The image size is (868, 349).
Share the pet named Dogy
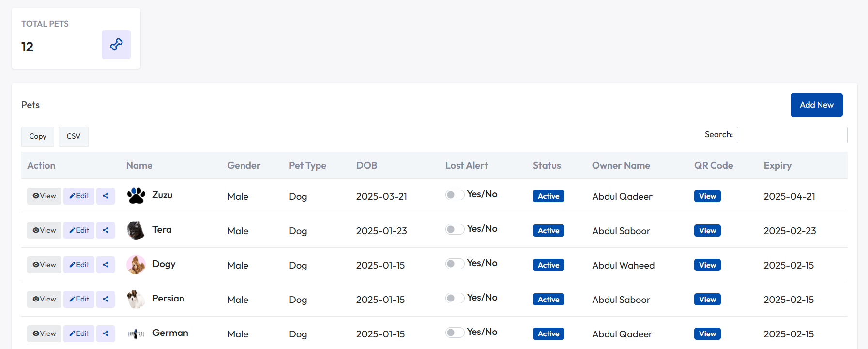(106, 265)
